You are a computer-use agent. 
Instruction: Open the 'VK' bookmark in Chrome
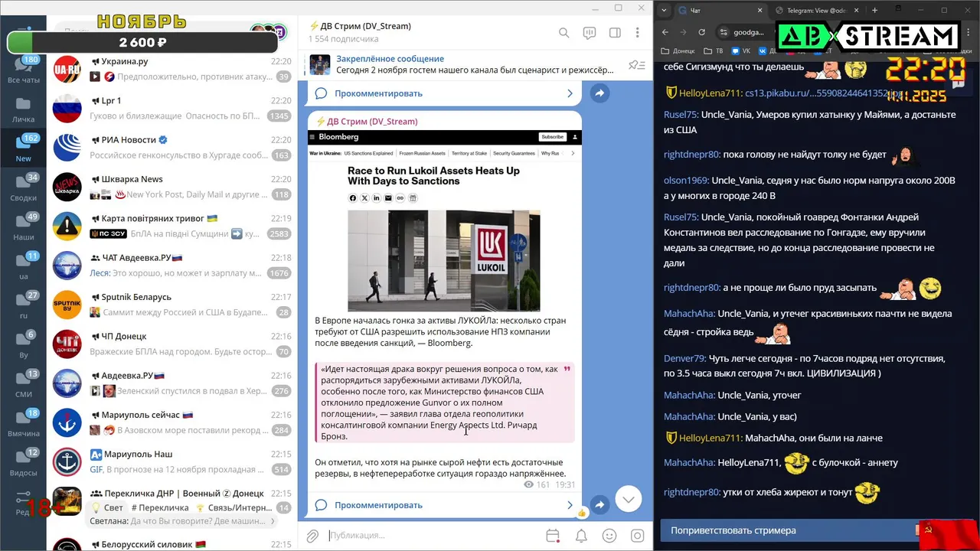coord(740,51)
